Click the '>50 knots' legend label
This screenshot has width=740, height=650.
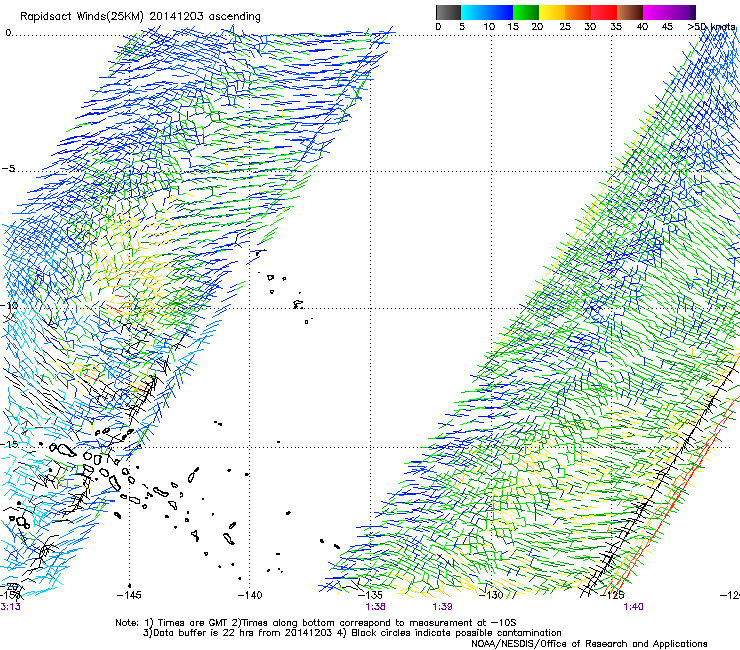coord(711,27)
